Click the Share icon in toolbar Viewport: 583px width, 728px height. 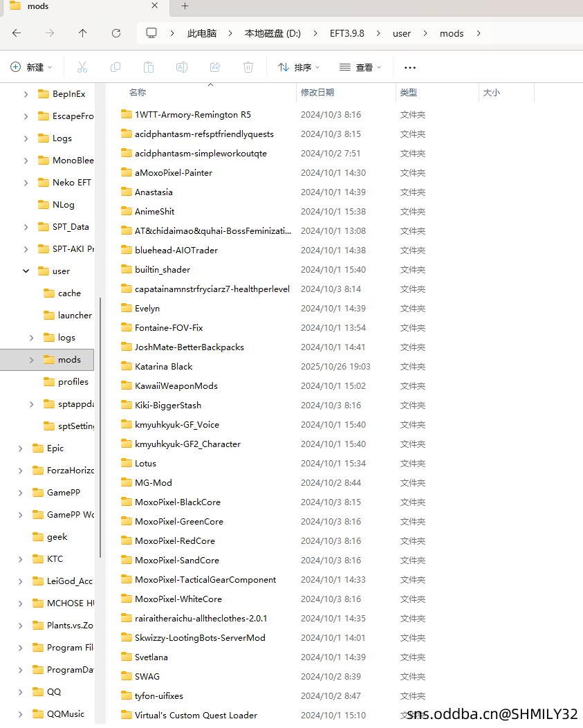coord(215,67)
